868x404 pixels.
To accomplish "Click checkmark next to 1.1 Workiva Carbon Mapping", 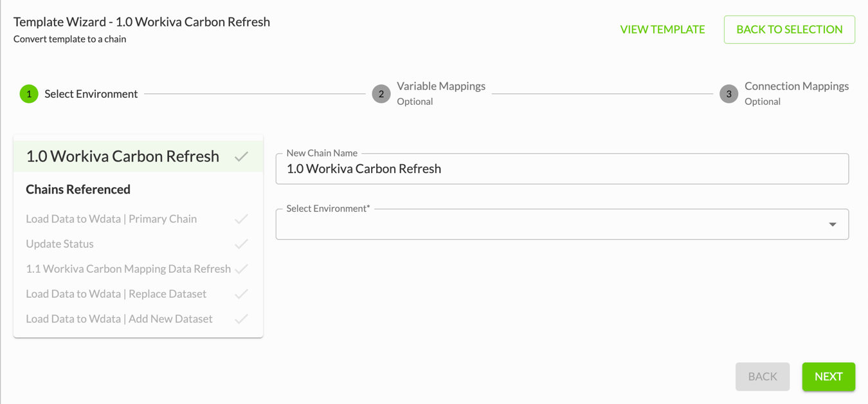I will pyautogui.click(x=242, y=270).
